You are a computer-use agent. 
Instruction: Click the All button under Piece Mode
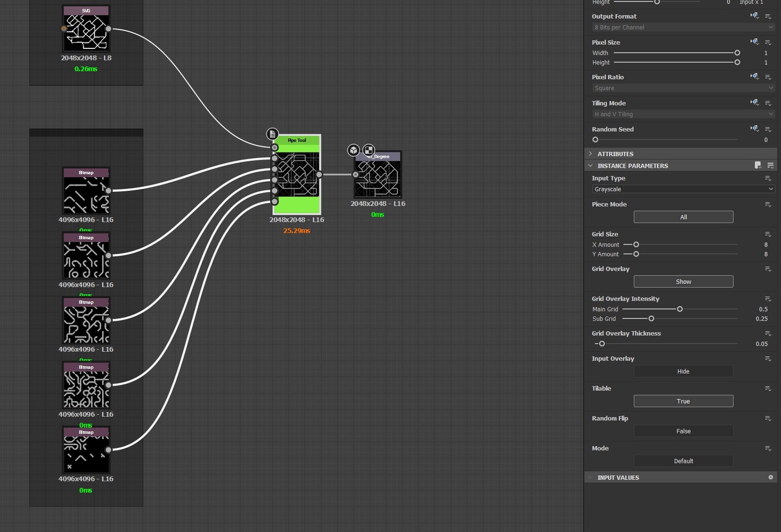point(683,217)
